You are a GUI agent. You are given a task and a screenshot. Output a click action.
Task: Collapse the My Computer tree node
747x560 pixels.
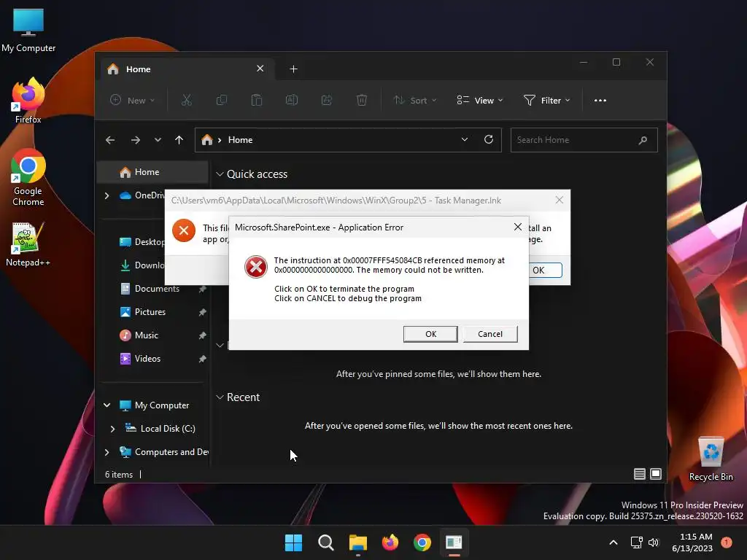coord(107,405)
